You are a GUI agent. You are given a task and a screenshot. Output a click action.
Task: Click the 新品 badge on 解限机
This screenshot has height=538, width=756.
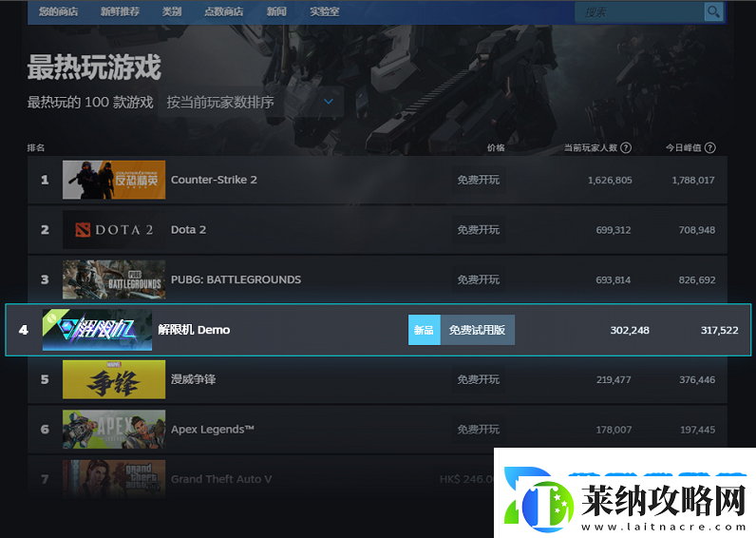point(424,330)
